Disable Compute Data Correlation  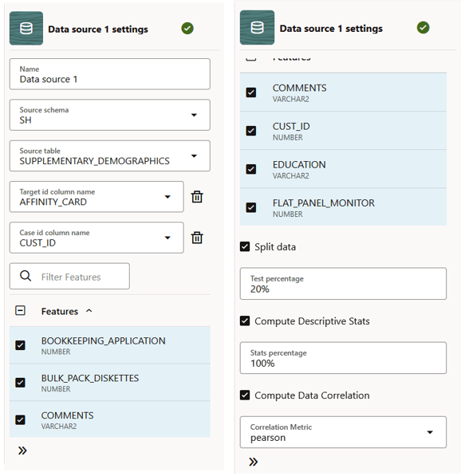pyautogui.click(x=245, y=395)
